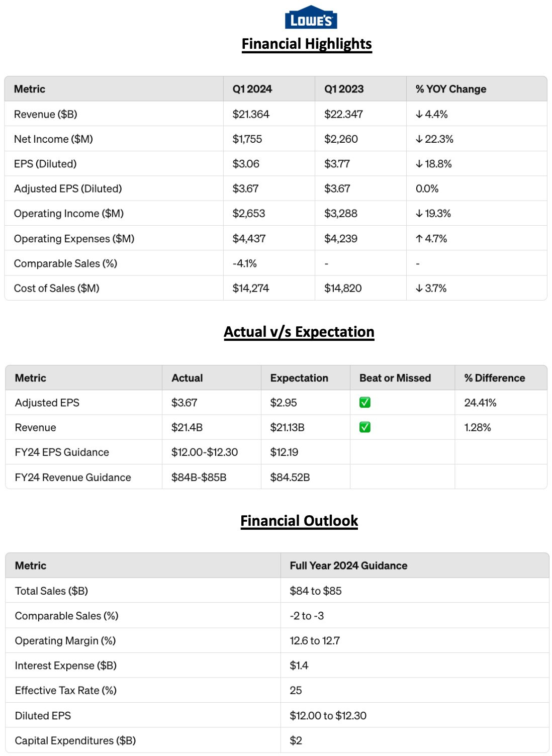Select the $21.364 revenue cell
The image size is (552, 756).
[251, 115]
